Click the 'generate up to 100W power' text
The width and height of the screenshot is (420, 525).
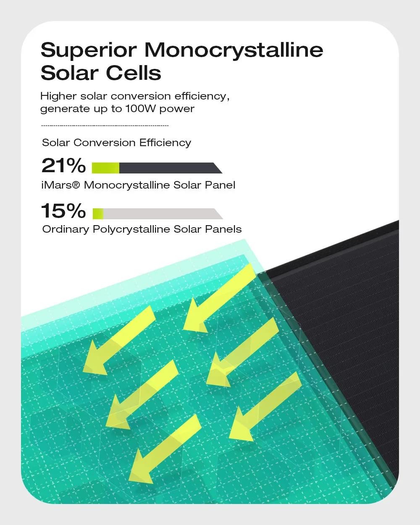click(117, 109)
